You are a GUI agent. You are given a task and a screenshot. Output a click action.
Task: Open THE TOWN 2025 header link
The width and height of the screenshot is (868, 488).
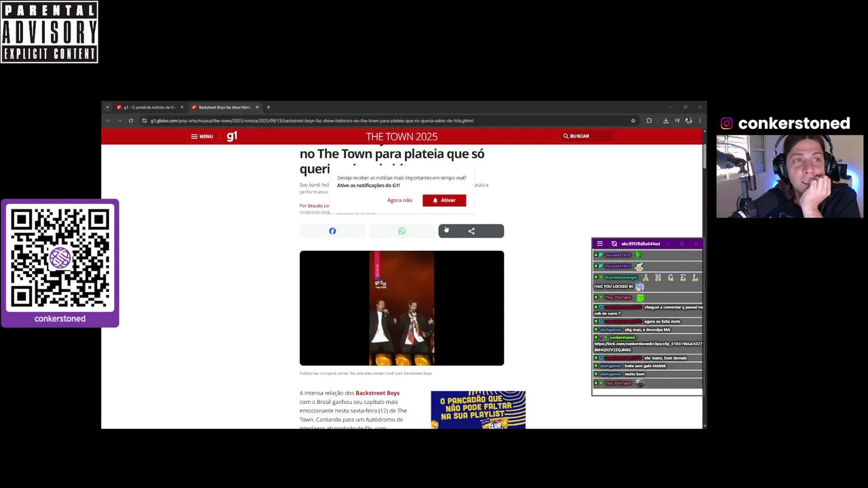[401, 136]
